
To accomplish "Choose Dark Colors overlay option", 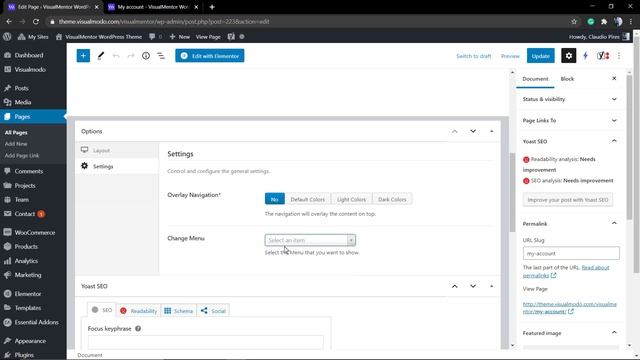I will (x=392, y=199).
